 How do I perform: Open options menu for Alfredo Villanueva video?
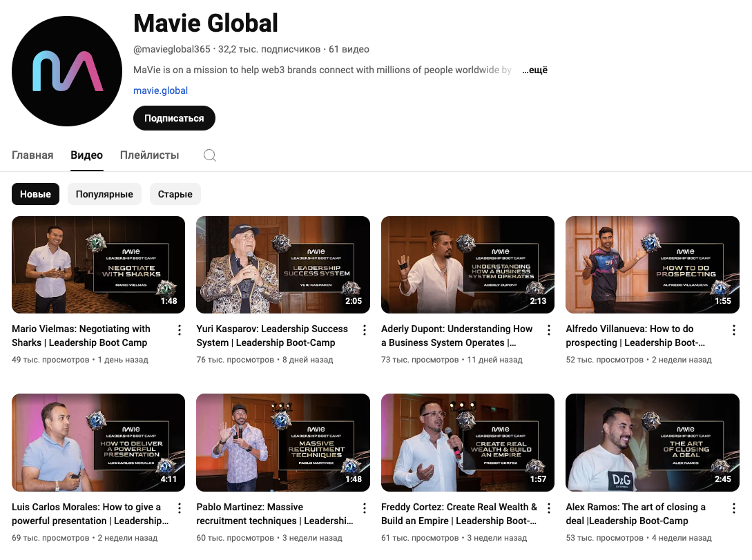(734, 330)
